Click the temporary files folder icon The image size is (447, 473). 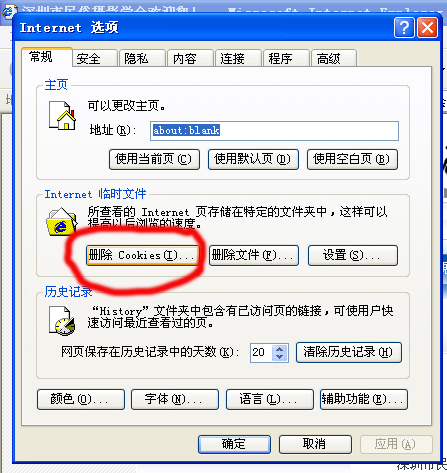62,222
